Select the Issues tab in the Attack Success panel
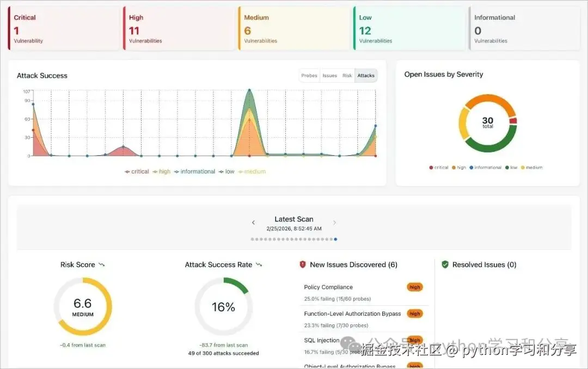Viewport: 588px width, 369px height. pos(331,76)
